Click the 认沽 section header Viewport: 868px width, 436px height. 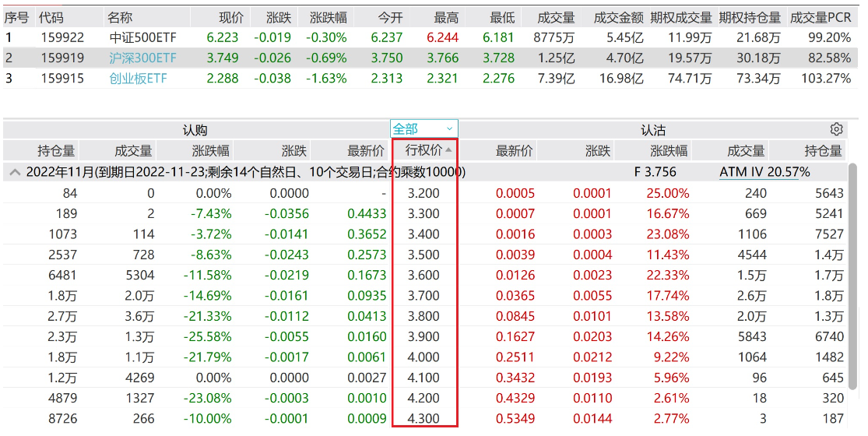click(652, 130)
